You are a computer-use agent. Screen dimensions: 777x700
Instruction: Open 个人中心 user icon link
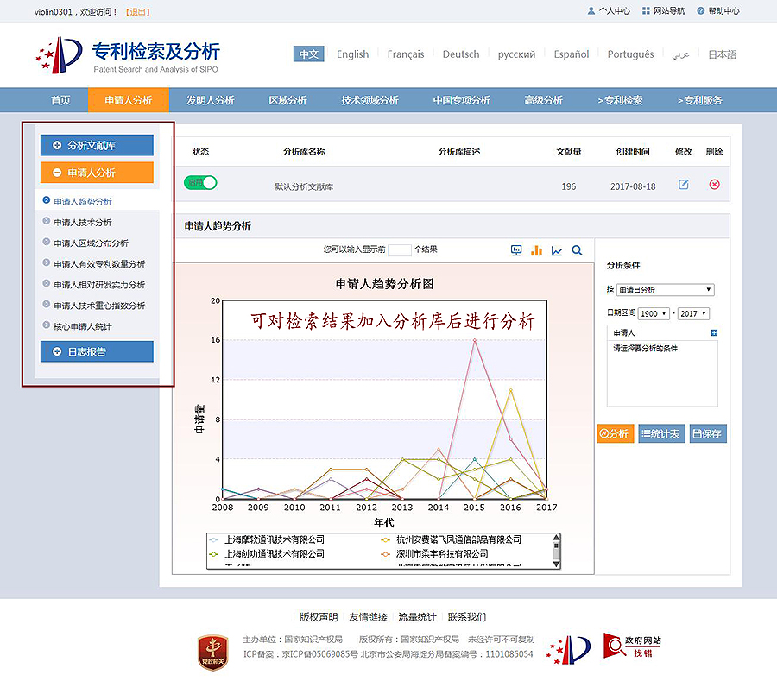(609, 11)
